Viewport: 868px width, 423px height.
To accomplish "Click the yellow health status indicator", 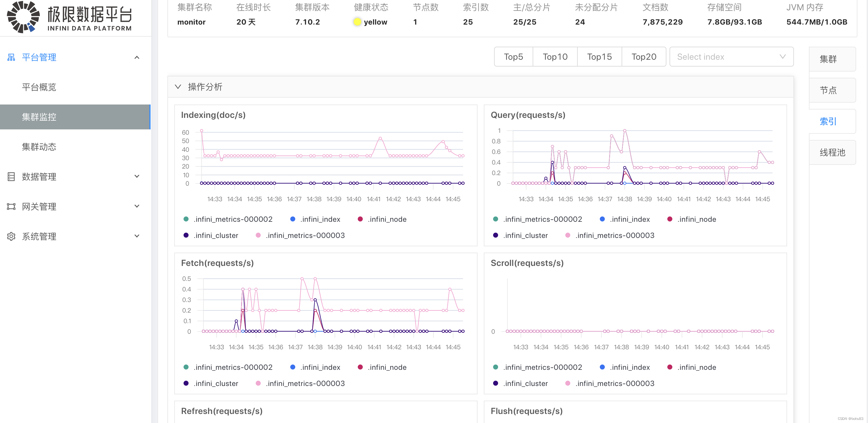I will [357, 22].
